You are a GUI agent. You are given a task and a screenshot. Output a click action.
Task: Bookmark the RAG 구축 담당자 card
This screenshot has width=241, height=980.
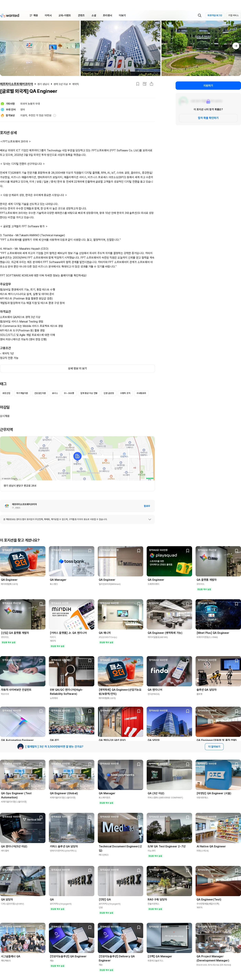tap(187, 870)
